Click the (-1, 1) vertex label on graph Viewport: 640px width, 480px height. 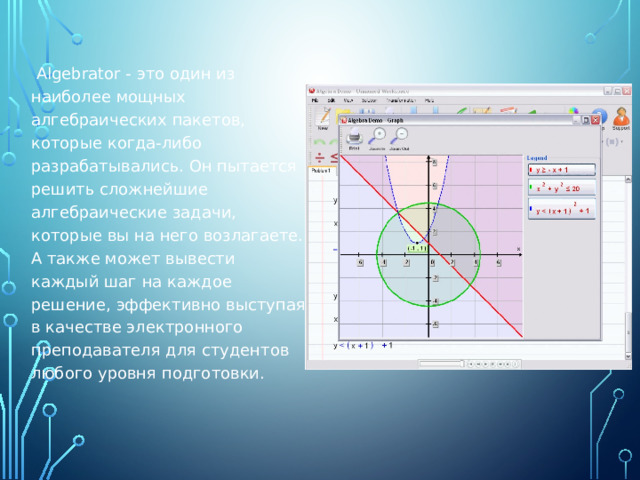click(417, 249)
